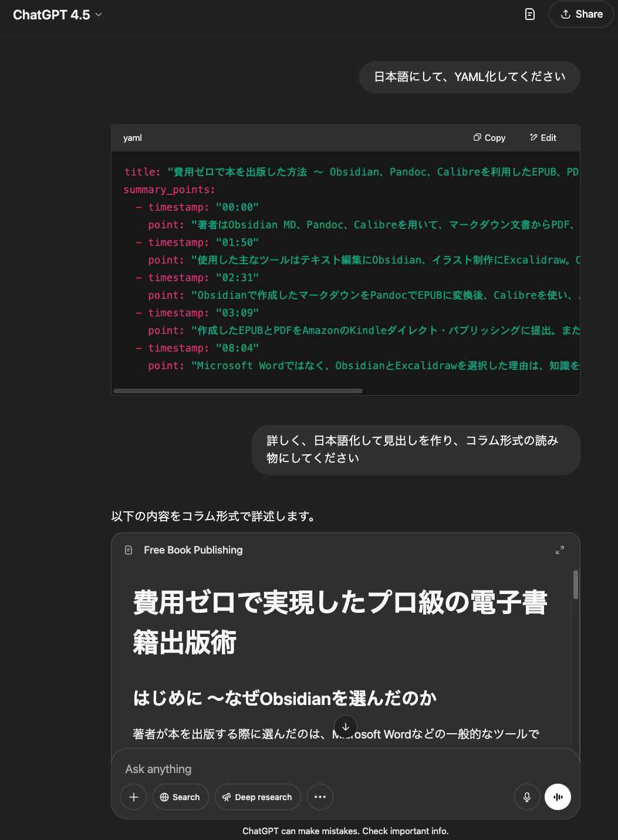Copy the YAML code block

(x=489, y=138)
